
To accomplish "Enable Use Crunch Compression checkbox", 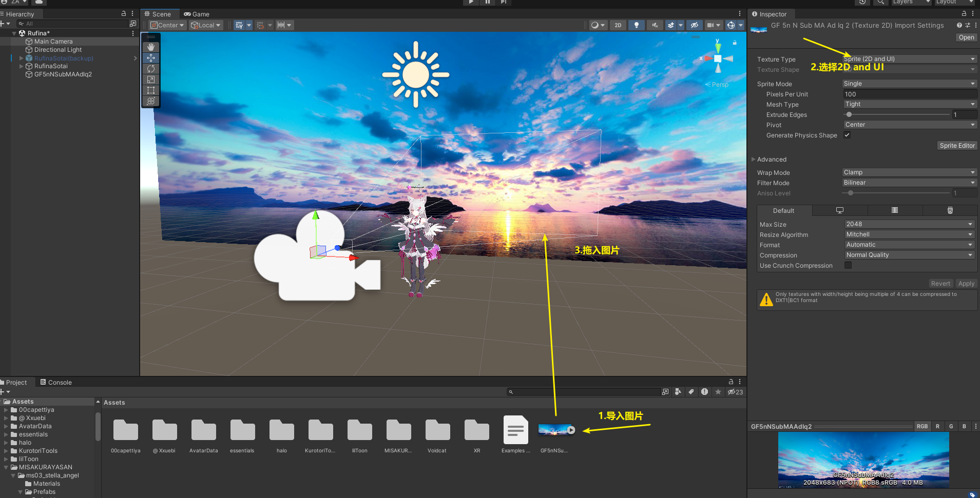I will pyautogui.click(x=848, y=265).
